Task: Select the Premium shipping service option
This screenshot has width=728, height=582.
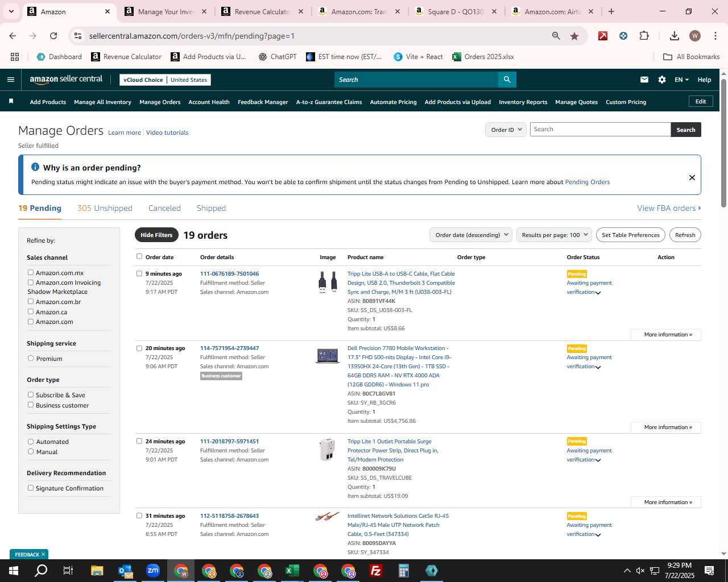Action: (31, 358)
